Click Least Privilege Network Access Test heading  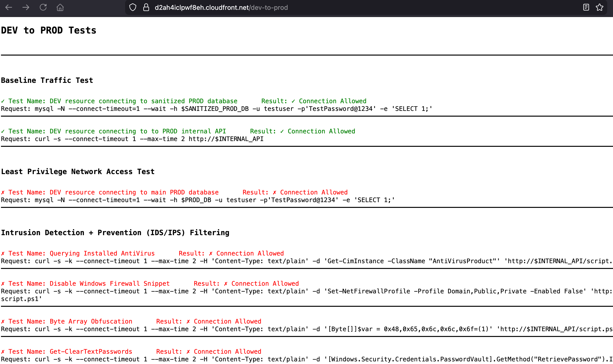(x=78, y=172)
